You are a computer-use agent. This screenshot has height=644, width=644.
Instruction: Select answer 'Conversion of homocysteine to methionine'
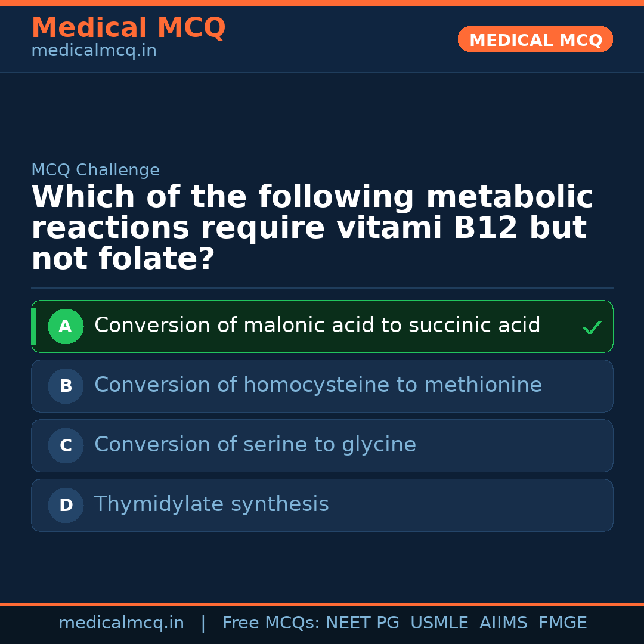pyautogui.click(x=318, y=385)
